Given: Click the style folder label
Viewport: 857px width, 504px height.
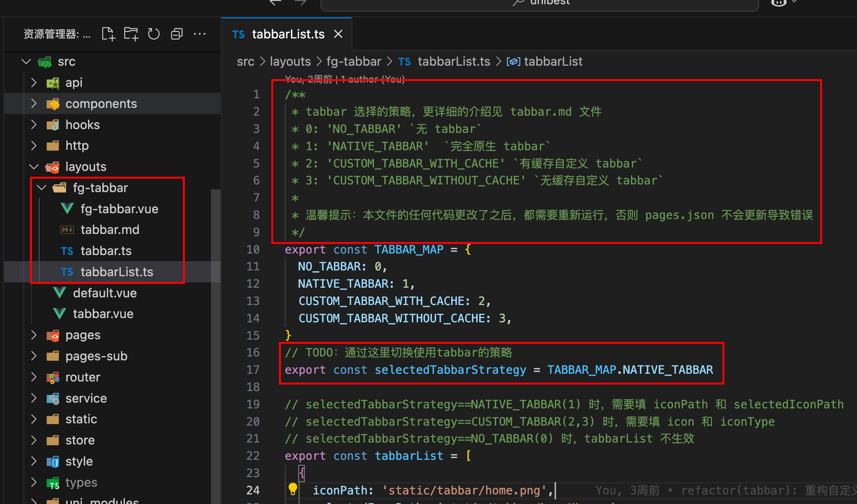Looking at the screenshot, I should click(79, 461).
